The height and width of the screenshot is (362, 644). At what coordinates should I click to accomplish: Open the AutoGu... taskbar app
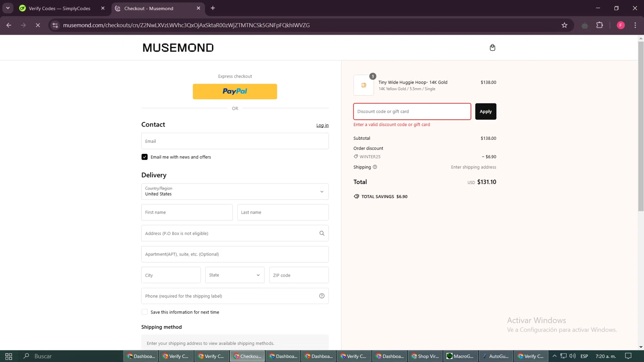click(x=496, y=356)
